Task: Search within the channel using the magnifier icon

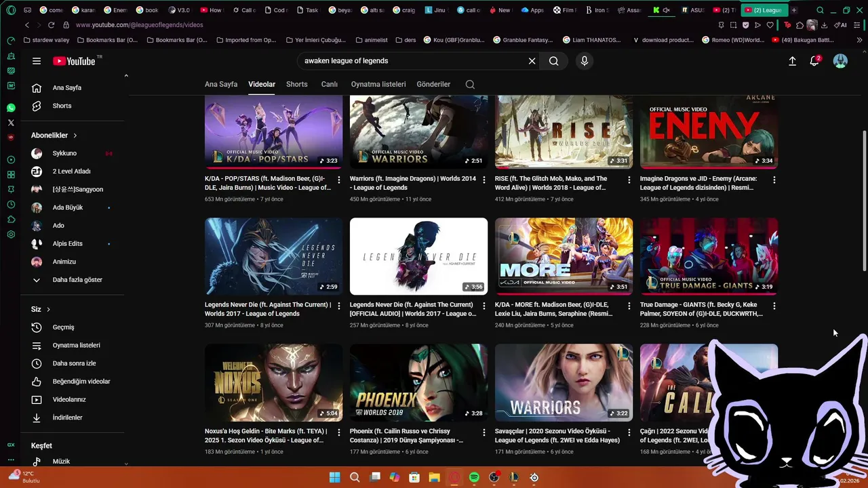Action: tap(470, 85)
